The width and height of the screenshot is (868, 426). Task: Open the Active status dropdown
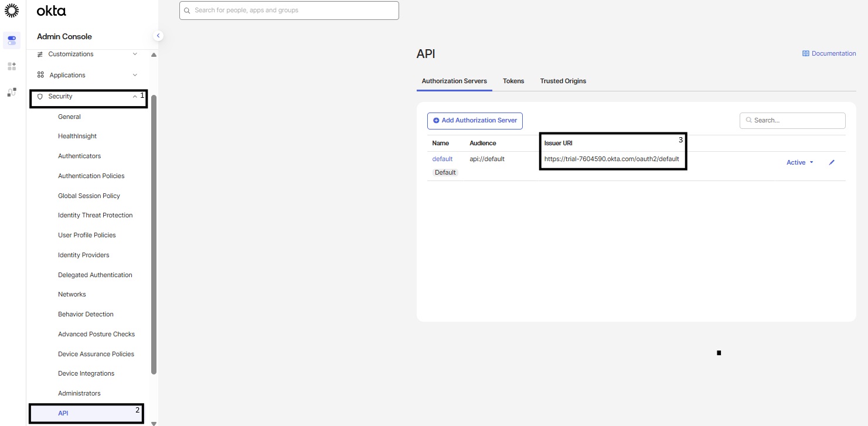(800, 162)
